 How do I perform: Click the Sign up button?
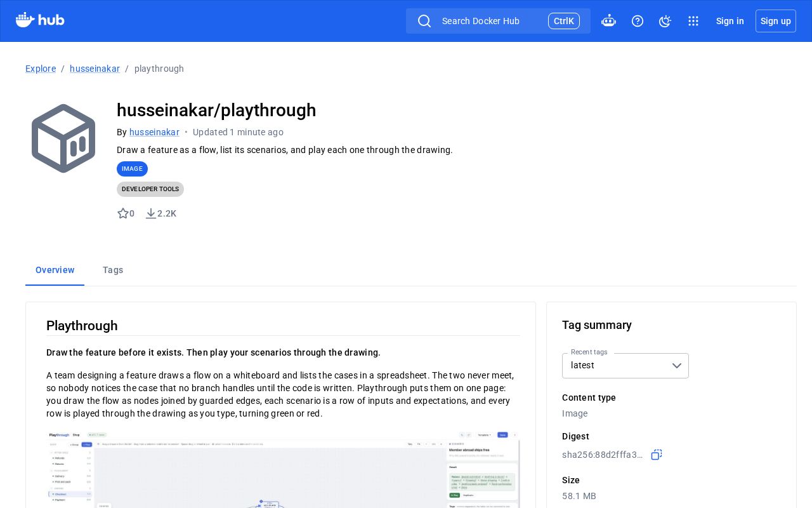(776, 21)
